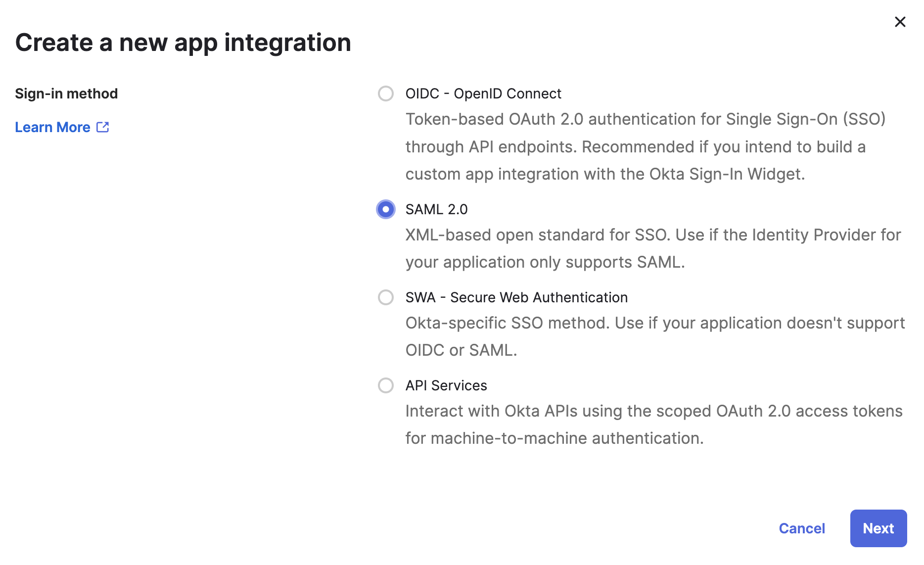This screenshot has width=924, height=565.
Task: Cancel the new app integration
Action: click(801, 528)
